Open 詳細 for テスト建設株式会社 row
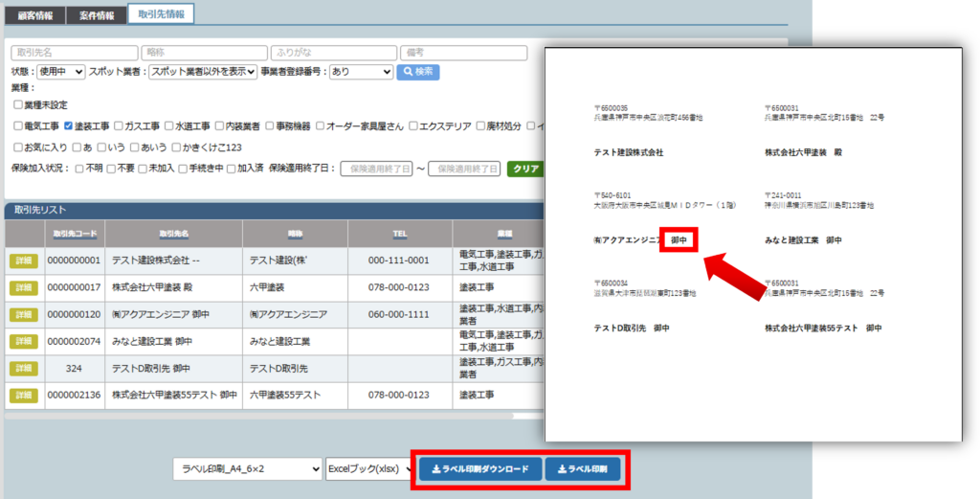This screenshot has height=499, width=980. (24, 261)
